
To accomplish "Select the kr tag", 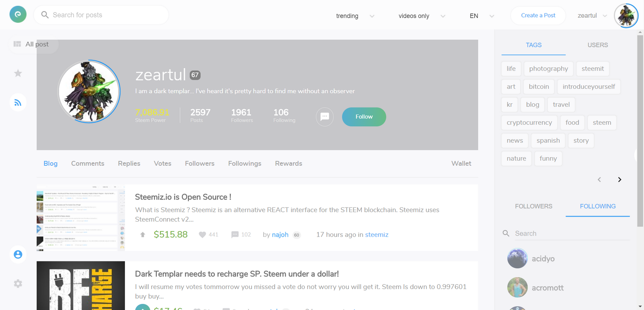I will click(509, 104).
